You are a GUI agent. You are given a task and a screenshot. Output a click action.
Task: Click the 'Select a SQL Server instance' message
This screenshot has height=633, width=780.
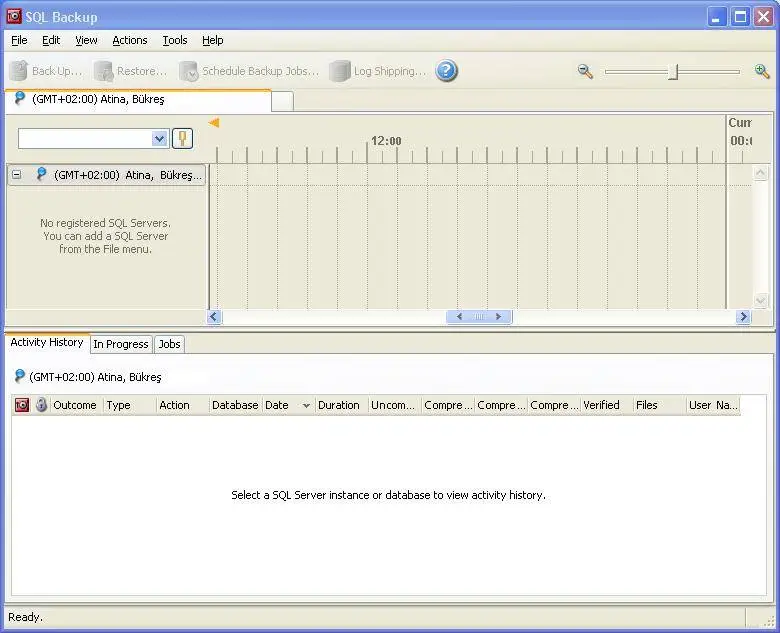(x=389, y=495)
